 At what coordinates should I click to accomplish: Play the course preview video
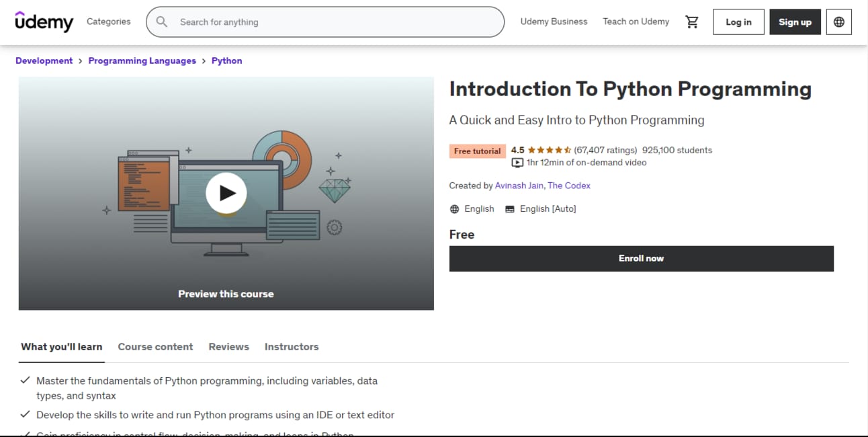226,193
